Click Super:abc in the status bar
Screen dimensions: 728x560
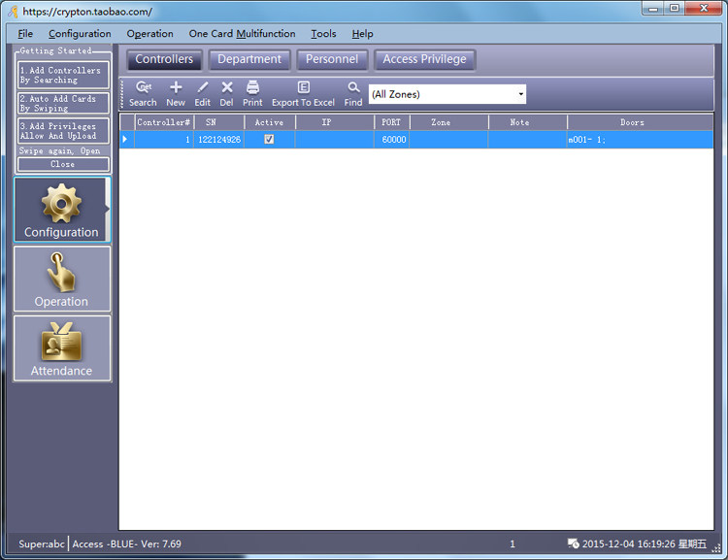pos(42,544)
